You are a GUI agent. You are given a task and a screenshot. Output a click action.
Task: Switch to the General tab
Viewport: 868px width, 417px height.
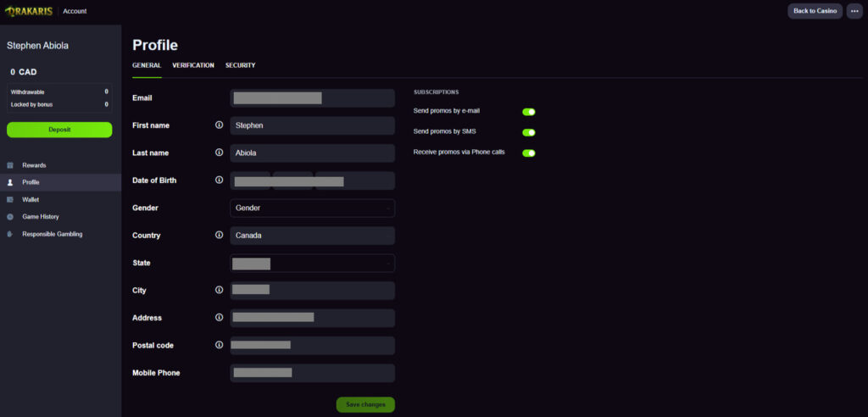point(147,65)
